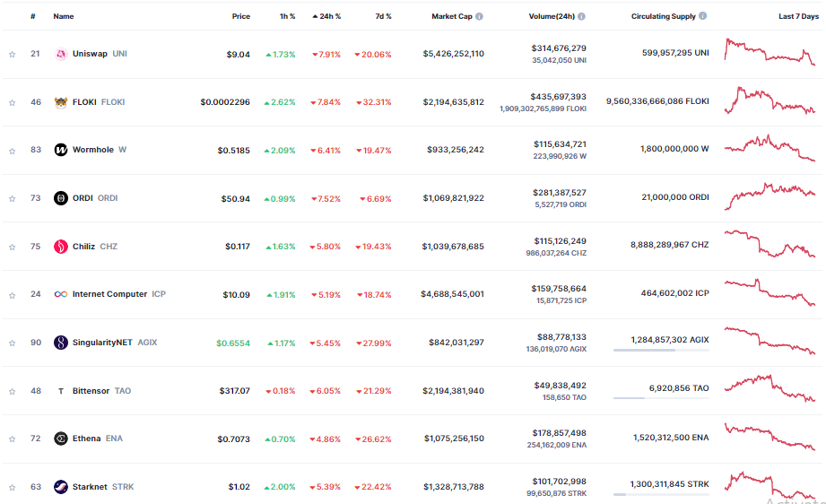Click the SingularityNET coin logo
The image size is (826, 504).
[61, 343]
